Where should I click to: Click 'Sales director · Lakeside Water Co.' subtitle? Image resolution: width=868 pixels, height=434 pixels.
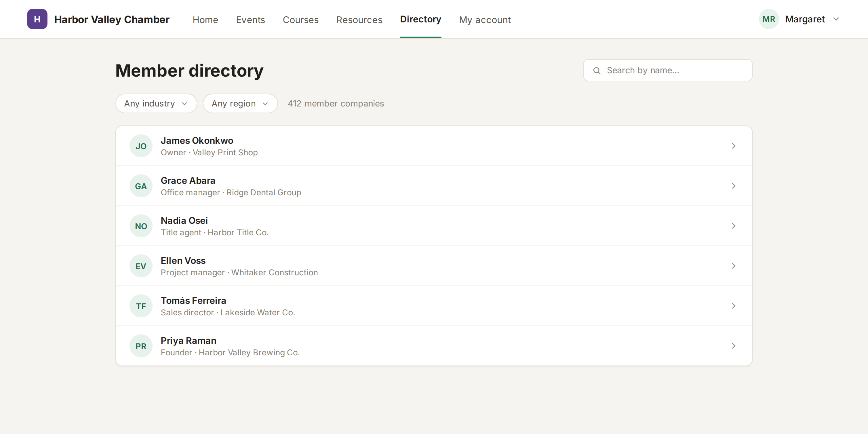(x=228, y=313)
